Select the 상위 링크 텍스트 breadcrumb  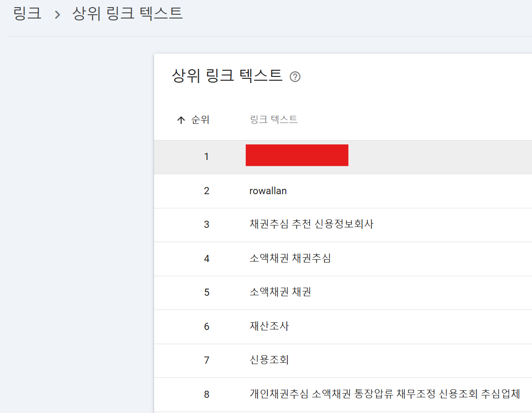coord(127,14)
